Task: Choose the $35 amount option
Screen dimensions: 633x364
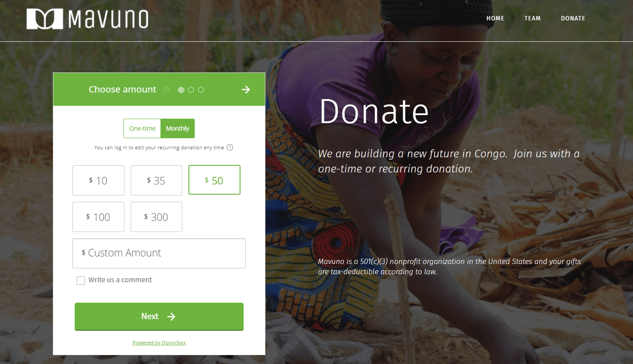Action: click(x=156, y=180)
